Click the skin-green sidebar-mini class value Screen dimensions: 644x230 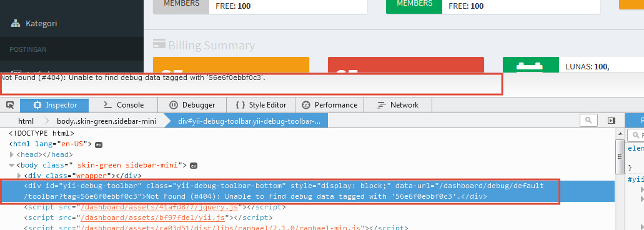(127, 165)
